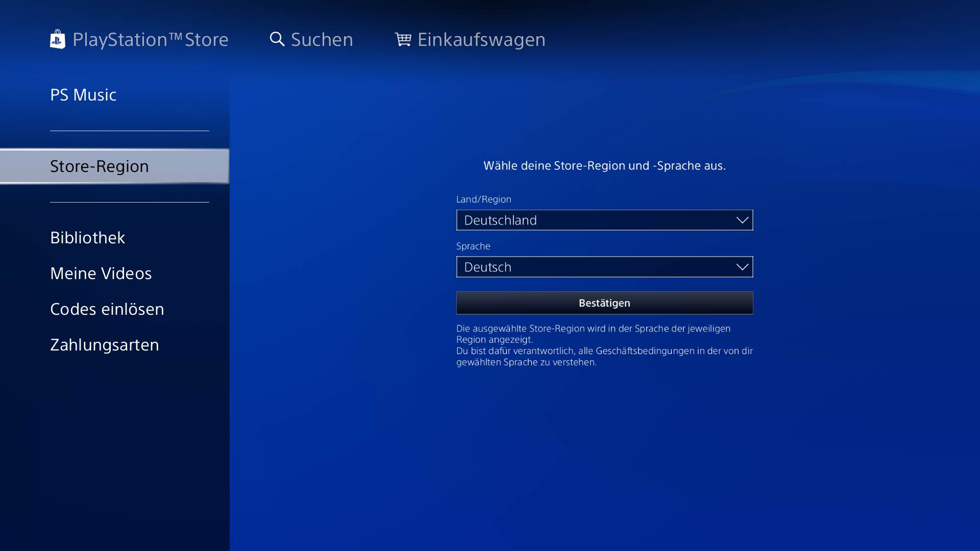Click the notice text starting "Die ausgewählte Store-Region"
This screenshot has height=551, width=980.
tap(594, 334)
